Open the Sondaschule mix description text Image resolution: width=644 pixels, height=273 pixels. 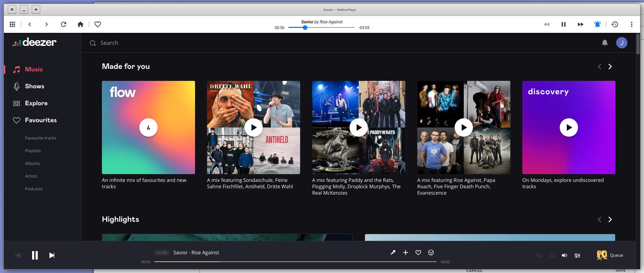(250, 183)
